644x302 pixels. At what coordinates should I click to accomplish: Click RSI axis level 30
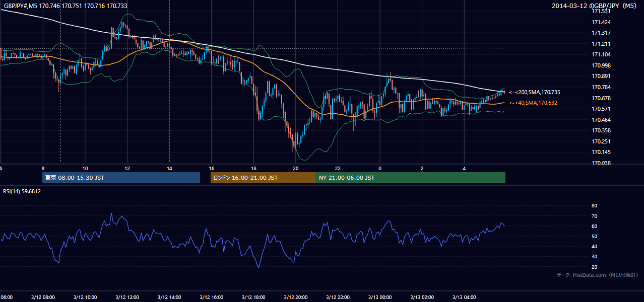point(594,257)
